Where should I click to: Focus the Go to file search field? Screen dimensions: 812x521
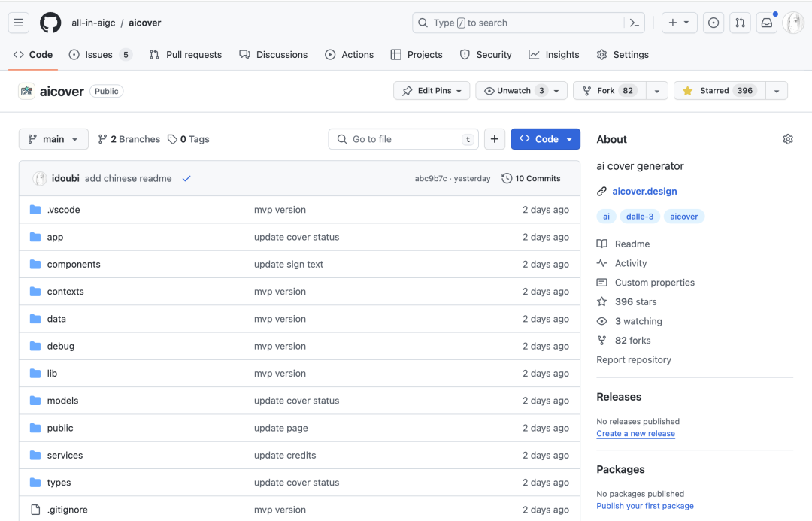coord(404,139)
